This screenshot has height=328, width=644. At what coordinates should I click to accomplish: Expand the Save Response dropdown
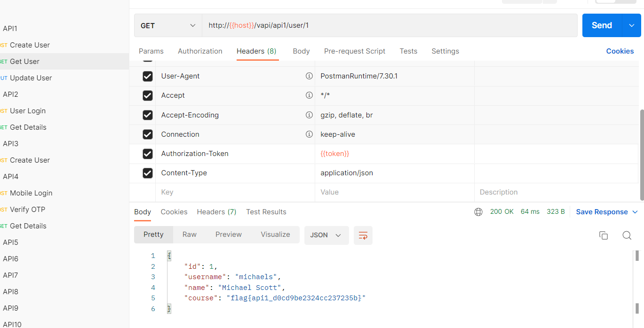(607, 212)
